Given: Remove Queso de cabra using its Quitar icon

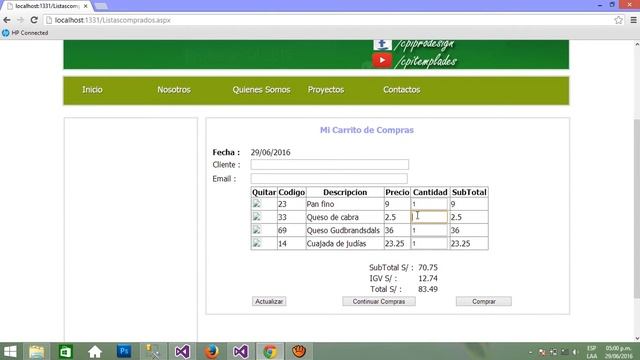Looking at the screenshot, I should (257, 216).
